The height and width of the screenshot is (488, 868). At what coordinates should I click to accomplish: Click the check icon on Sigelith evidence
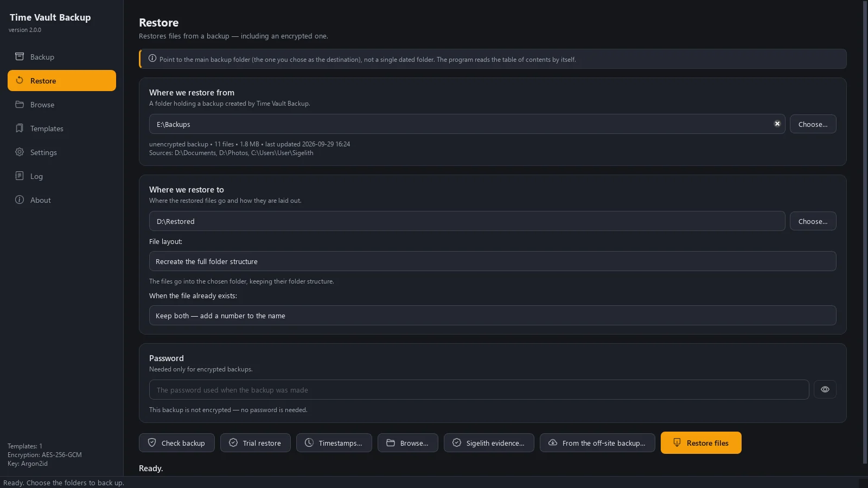pos(457,442)
